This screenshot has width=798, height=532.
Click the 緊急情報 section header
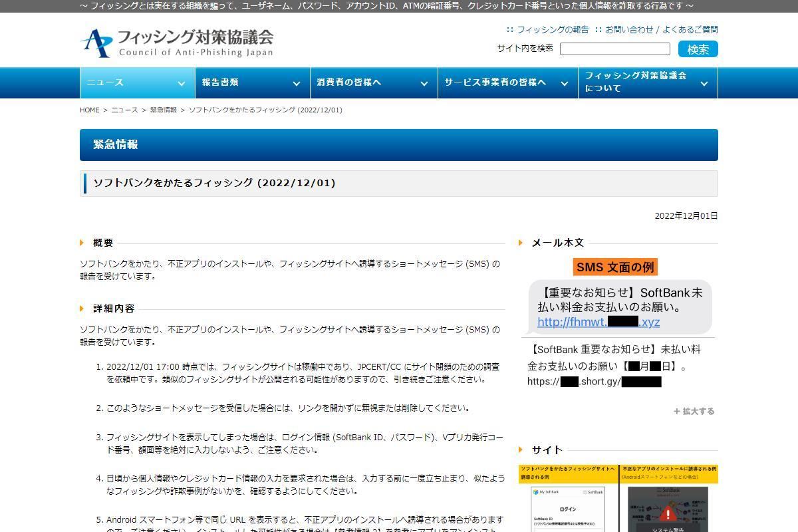pos(399,145)
